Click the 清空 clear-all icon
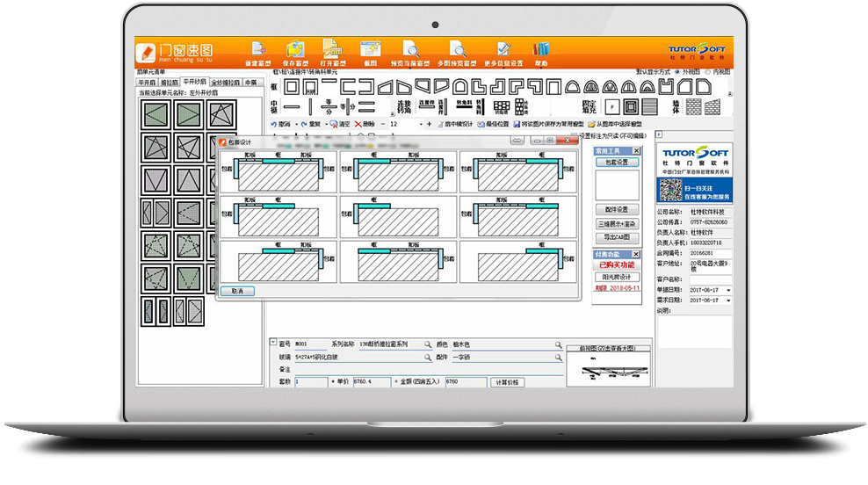The width and height of the screenshot is (868, 485). [334, 124]
